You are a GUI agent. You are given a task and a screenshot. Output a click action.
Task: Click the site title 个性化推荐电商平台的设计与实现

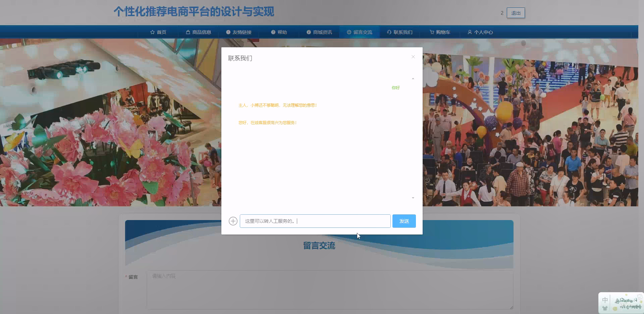pyautogui.click(x=194, y=12)
